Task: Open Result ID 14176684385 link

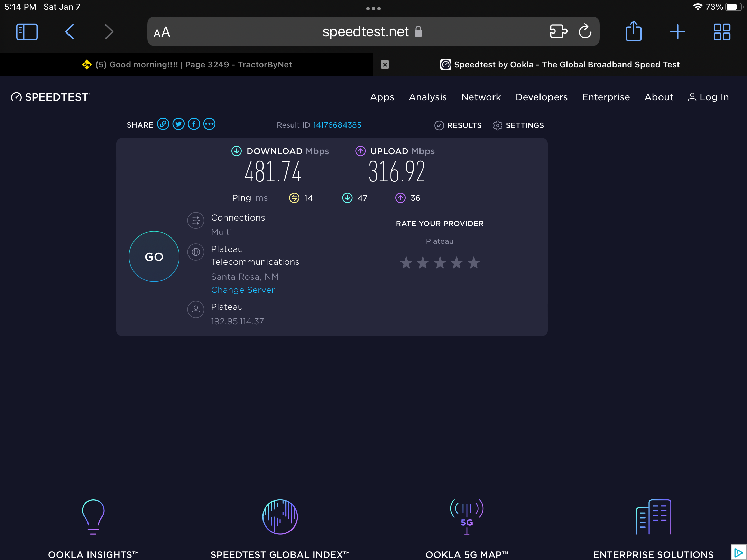Action: (x=337, y=125)
